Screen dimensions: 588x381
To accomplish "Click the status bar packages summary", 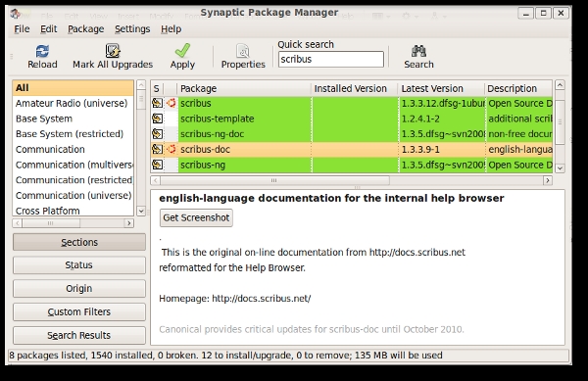I will pos(225,356).
